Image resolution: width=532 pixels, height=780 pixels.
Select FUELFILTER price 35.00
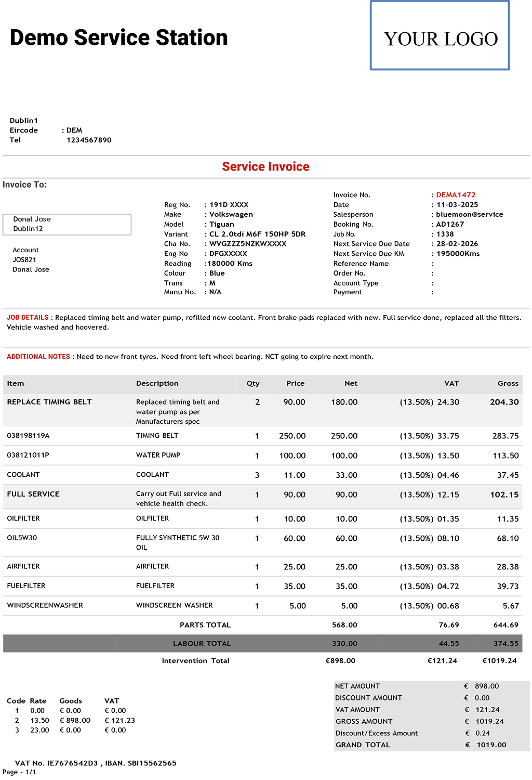pyautogui.click(x=294, y=586)
